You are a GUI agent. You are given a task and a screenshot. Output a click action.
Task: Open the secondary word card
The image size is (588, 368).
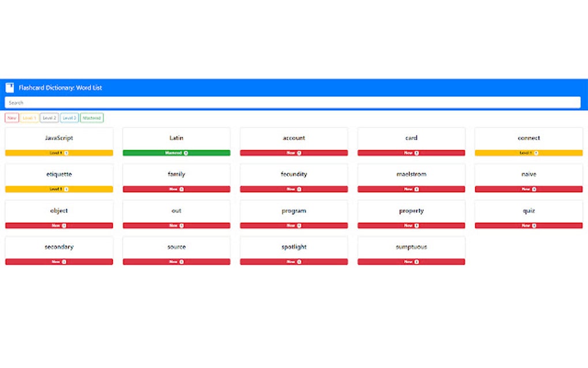coord(59,250)
